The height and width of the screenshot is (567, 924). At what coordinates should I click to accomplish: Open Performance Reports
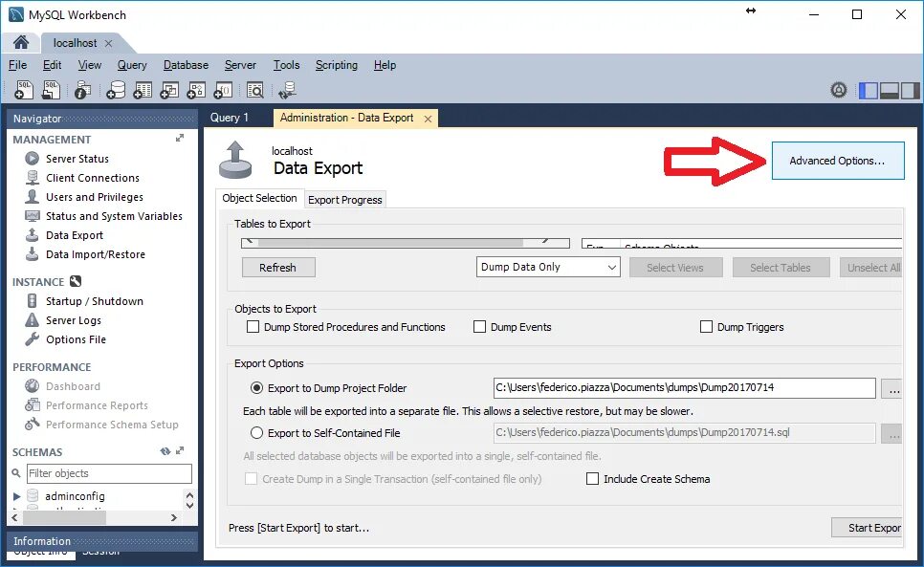(97, 405)
